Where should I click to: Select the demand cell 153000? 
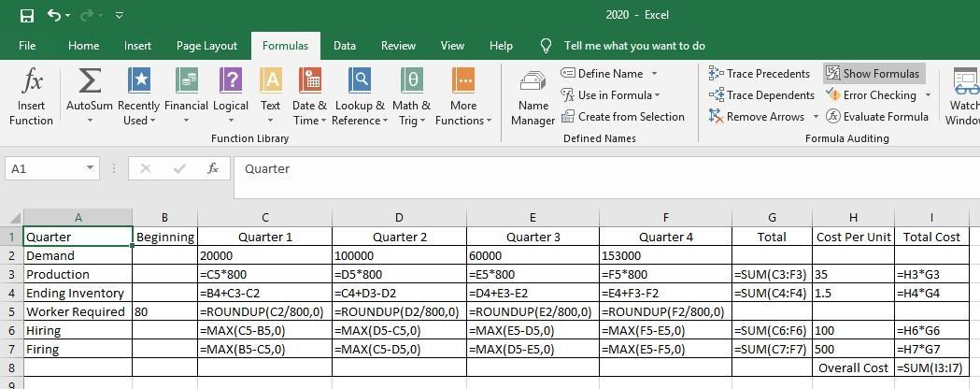coord(665,255)
